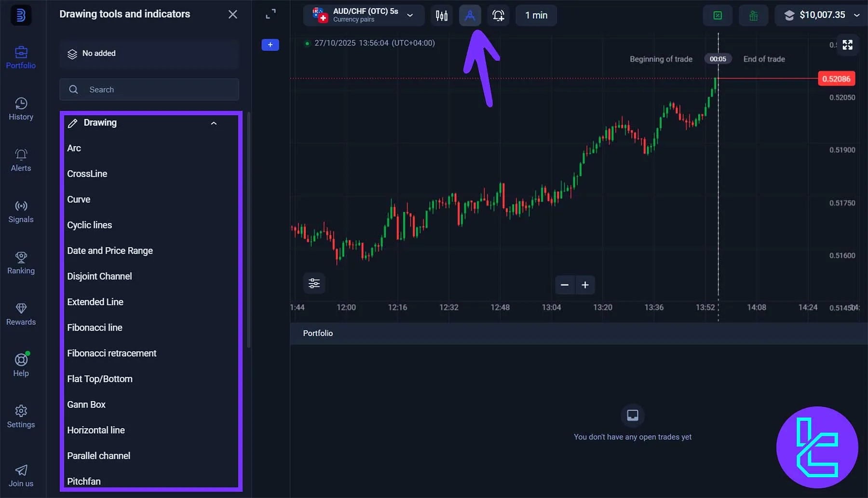Open chart settings via sliders icon

pos(314,283)
